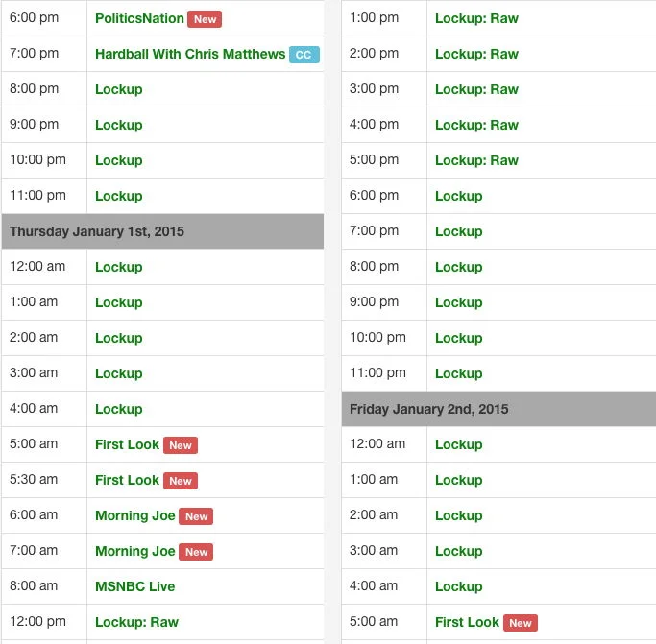Open First Look at 5:00 am Friday

pyautogui.click(x=467, y=622)
